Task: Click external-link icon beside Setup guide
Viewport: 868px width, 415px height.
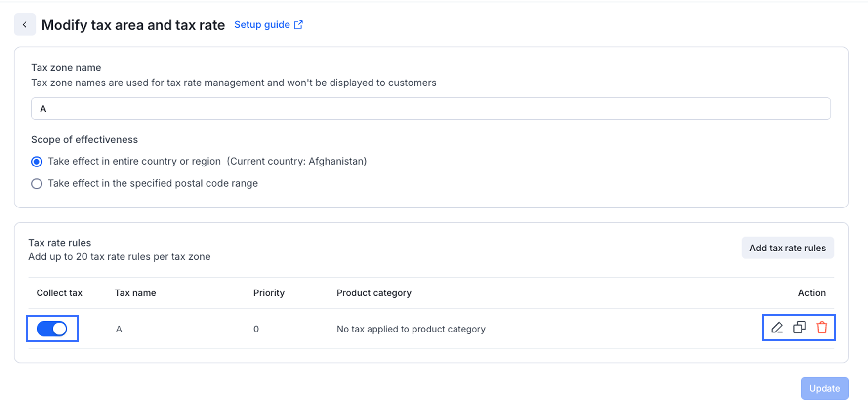Action: (x=298, y=25)
